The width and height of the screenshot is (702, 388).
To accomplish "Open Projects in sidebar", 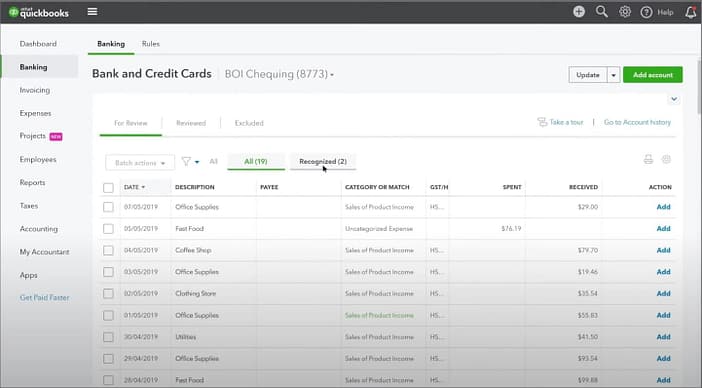I will coord(33,136).
